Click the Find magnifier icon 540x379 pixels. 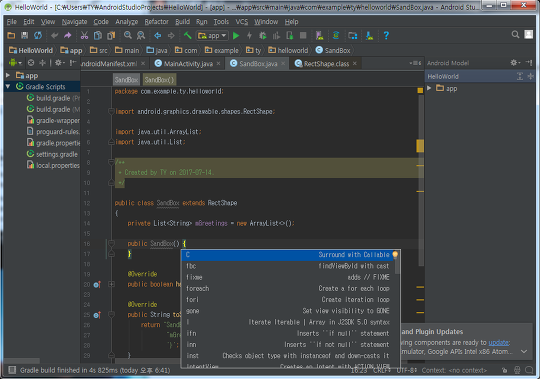(128, 35)
